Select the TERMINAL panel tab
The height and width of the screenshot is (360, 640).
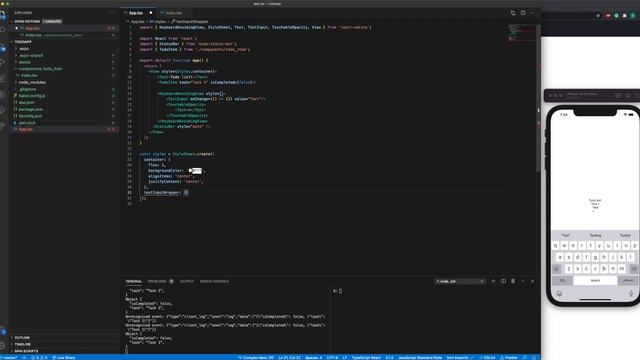(133, 281)
